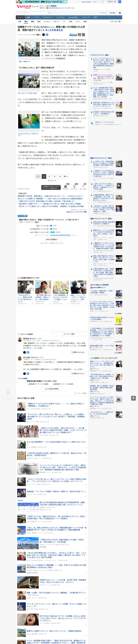Share the article on X
This screenshot has width=138, height=644.
[43, 35]
